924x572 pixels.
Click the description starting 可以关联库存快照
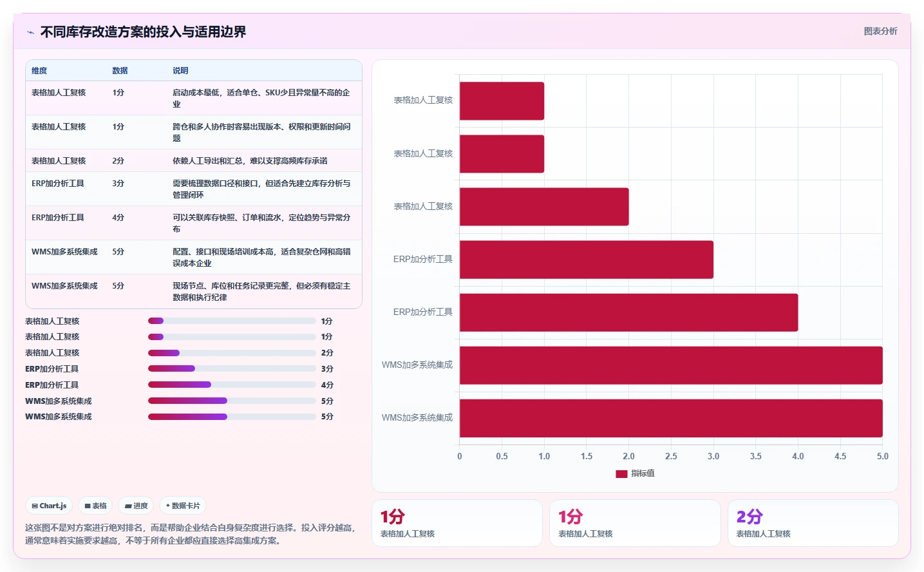click(x=262, y=223)
